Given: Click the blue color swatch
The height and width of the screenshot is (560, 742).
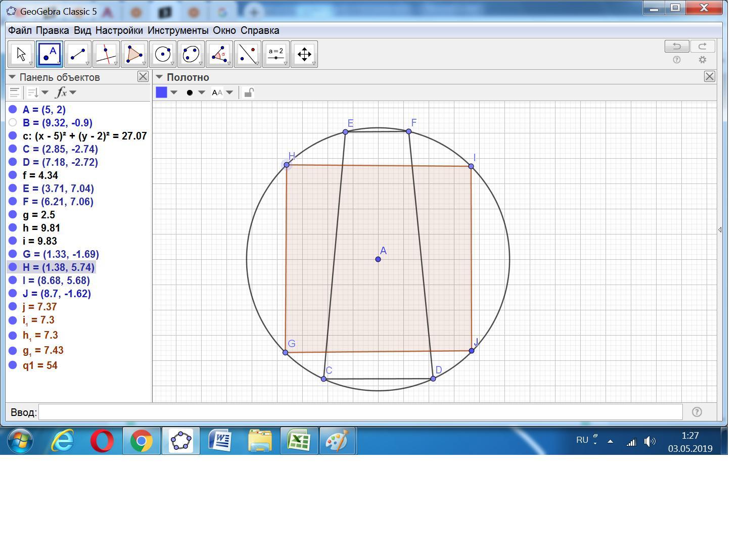Looking at the screenshot, I should click(x=162, y=92).
